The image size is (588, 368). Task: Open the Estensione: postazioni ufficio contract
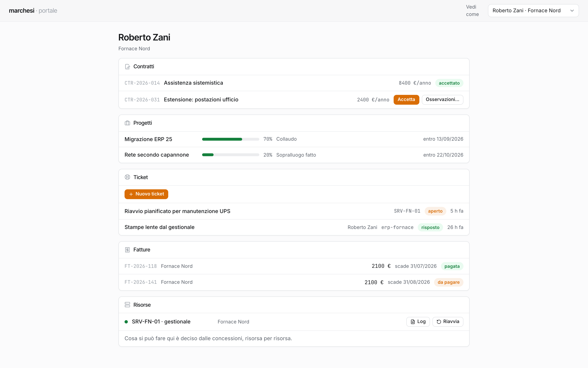[201, 100]
